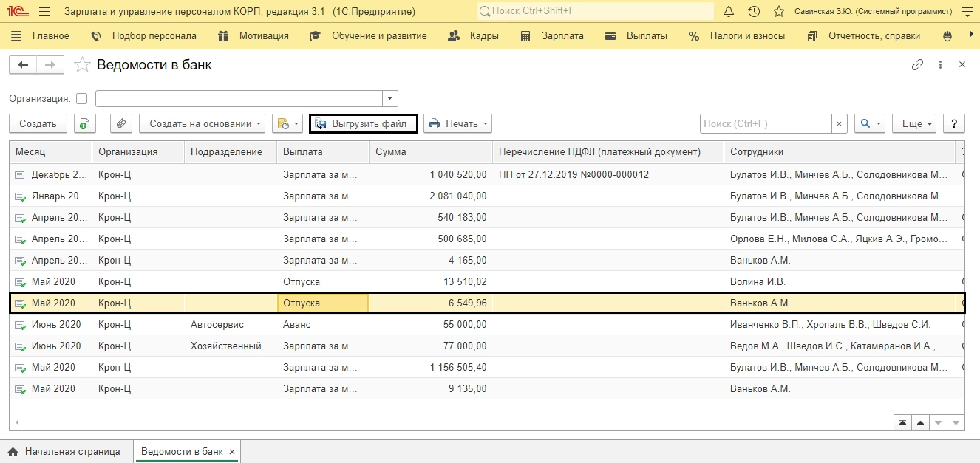Viewport: 980px width, 463px height.
Task: Expand the Организация dropdown list
Action: click(x=390, y=99)
